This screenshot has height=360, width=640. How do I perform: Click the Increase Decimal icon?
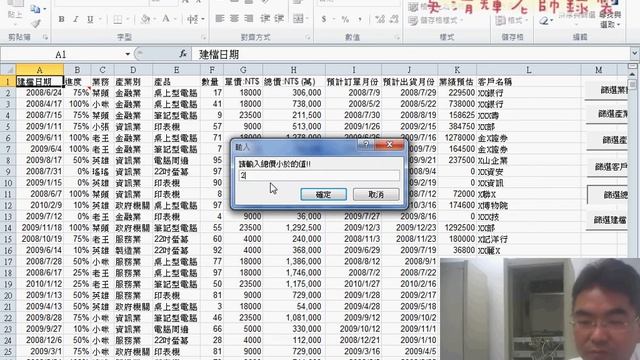(x=380, y=19)
